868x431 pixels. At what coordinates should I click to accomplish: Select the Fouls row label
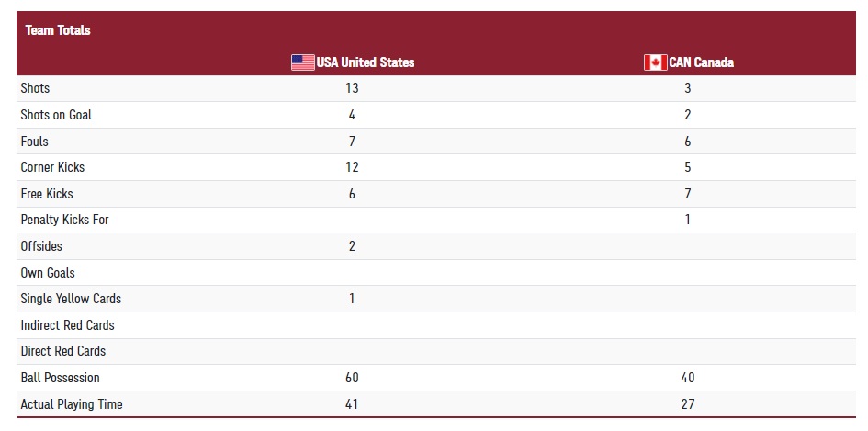click(34, 142)
